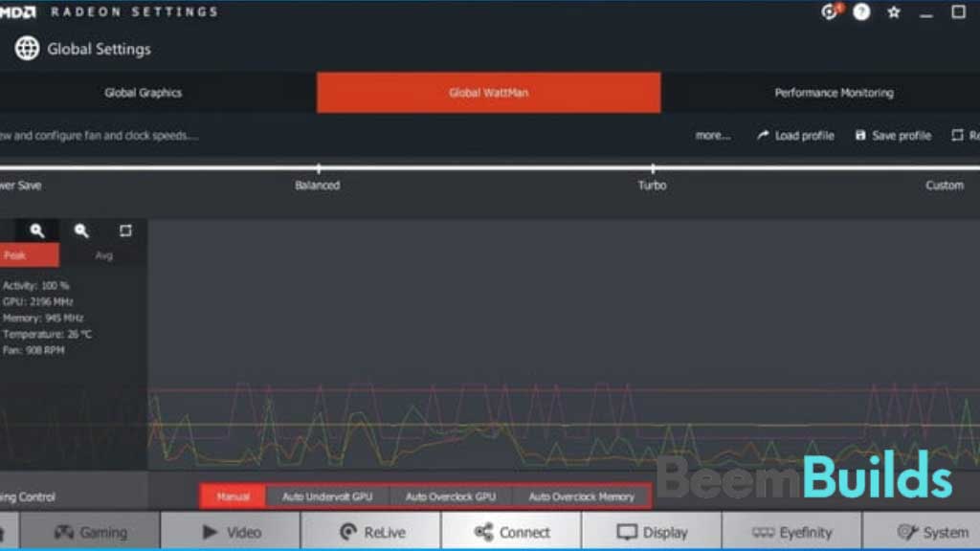Open the Video section
This screenshot has height=551, width=980.
pos(231,532)
